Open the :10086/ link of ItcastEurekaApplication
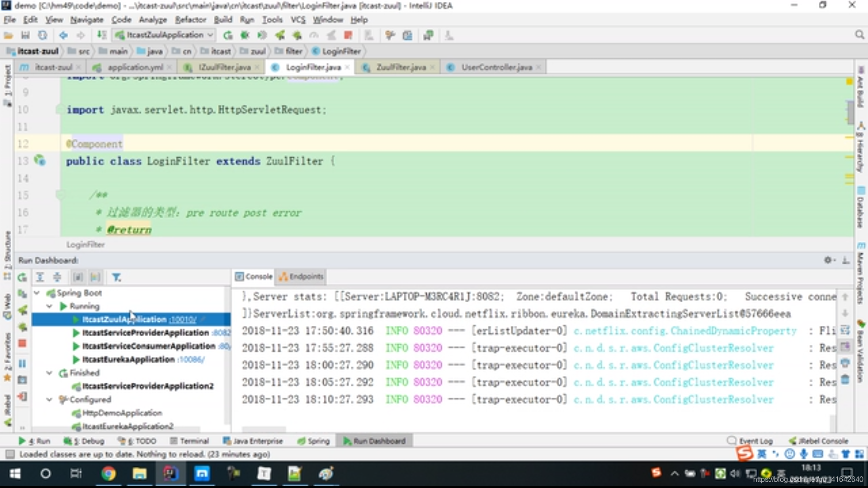The height and width of the screenshot is (488, 868). (191, 360)
